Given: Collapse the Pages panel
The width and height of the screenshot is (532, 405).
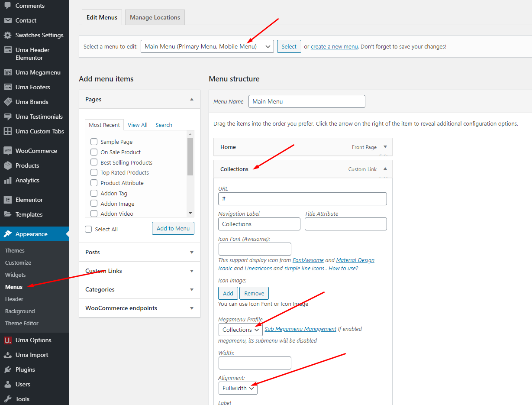Looking at the screenshot, I should (x=192, y=99).
